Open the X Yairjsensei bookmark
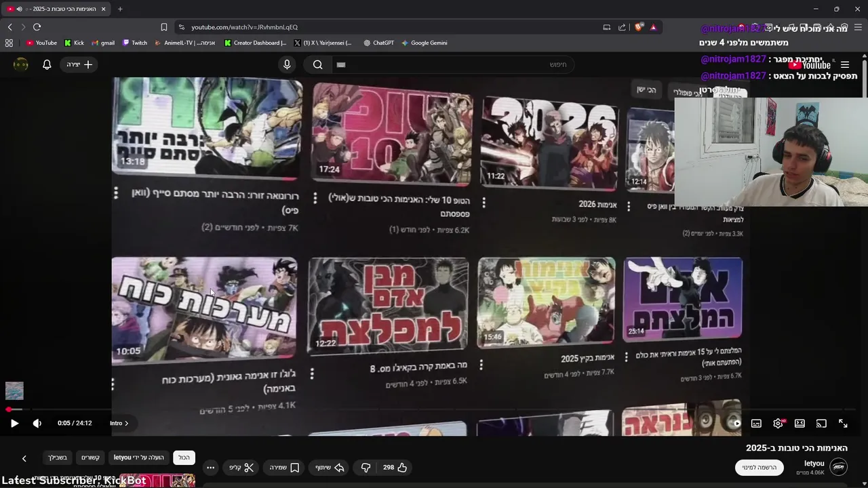This screenshot has width=868, height=488. pyautogui.click(x=323, y=43)
